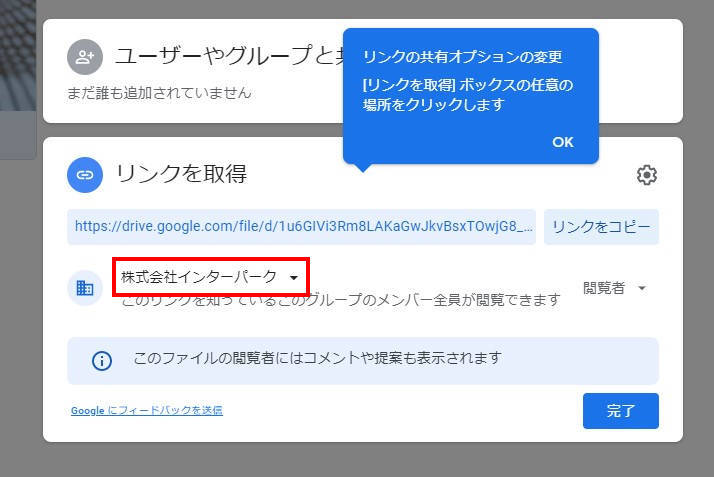Dismiss the tooltip with OK
The image size is (714, 477).
point(563,142)
